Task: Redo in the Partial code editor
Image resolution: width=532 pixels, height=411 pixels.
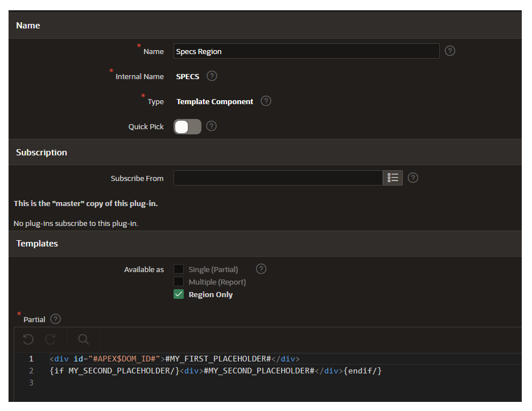Action: tap(51, 339)
